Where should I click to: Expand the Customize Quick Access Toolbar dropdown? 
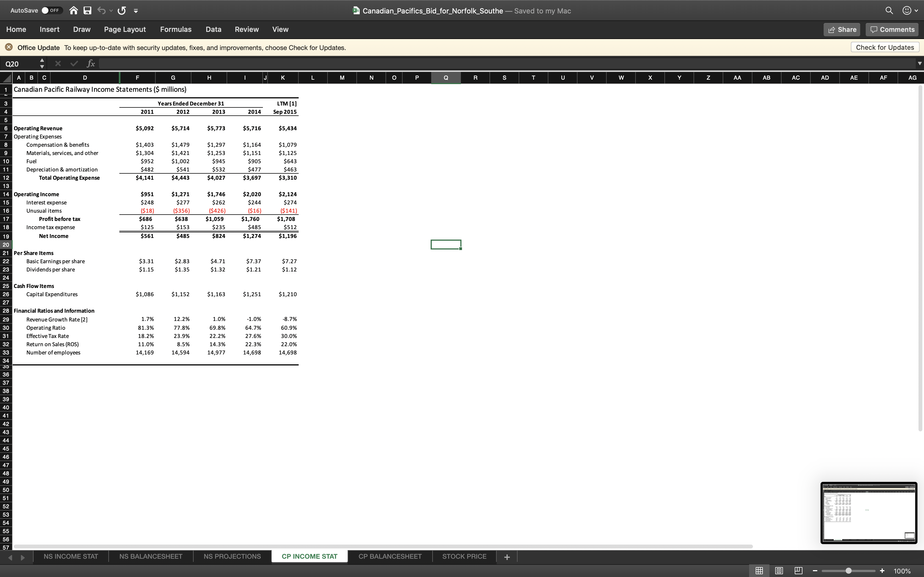point(136,11)
